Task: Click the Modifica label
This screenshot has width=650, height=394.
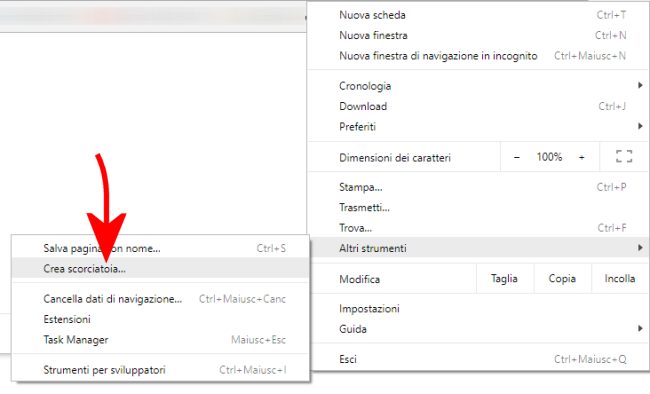Action: pyautogui.click(x=359, y=279)
